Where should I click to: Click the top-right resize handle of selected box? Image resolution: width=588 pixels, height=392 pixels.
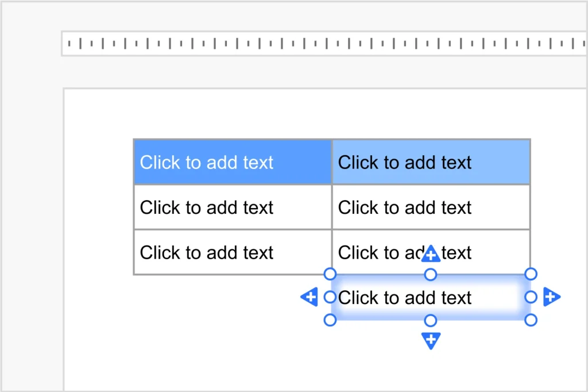click(x=531, y=274)
